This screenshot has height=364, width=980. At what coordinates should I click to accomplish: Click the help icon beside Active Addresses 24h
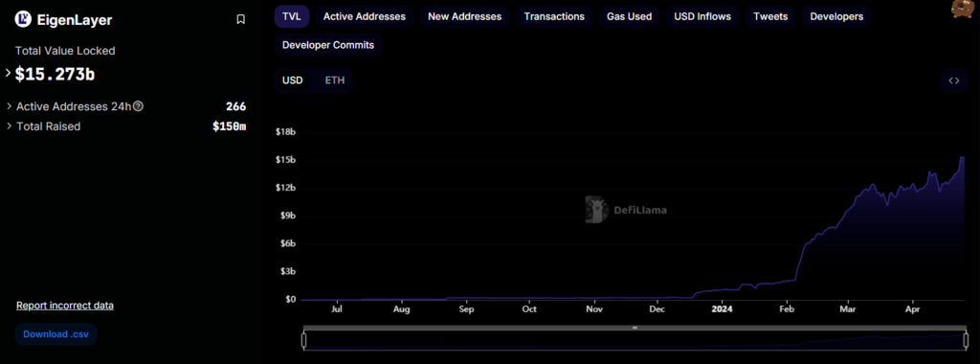138,106
